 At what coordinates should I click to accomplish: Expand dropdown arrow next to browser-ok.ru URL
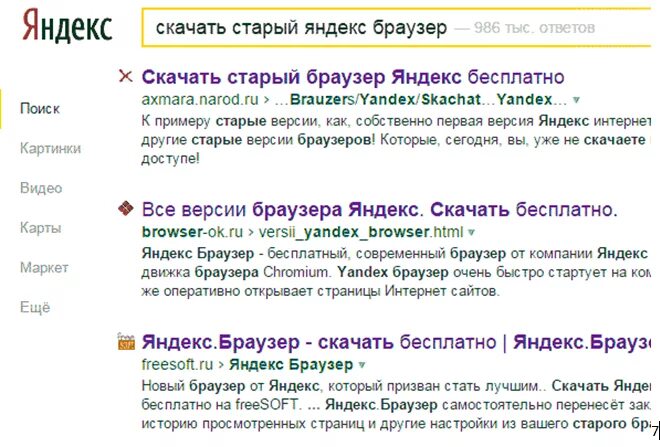(x=471, y=232)
